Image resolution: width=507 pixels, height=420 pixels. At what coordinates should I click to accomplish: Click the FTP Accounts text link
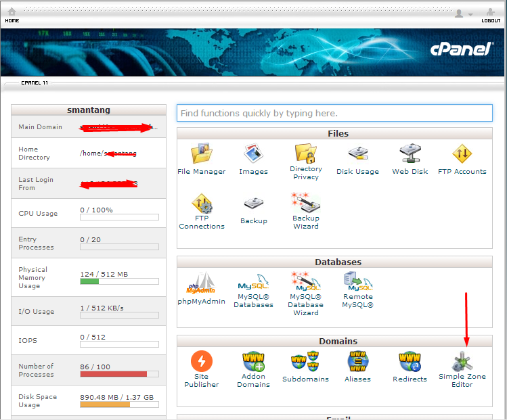pyautogui.click(x=462, y=172)
